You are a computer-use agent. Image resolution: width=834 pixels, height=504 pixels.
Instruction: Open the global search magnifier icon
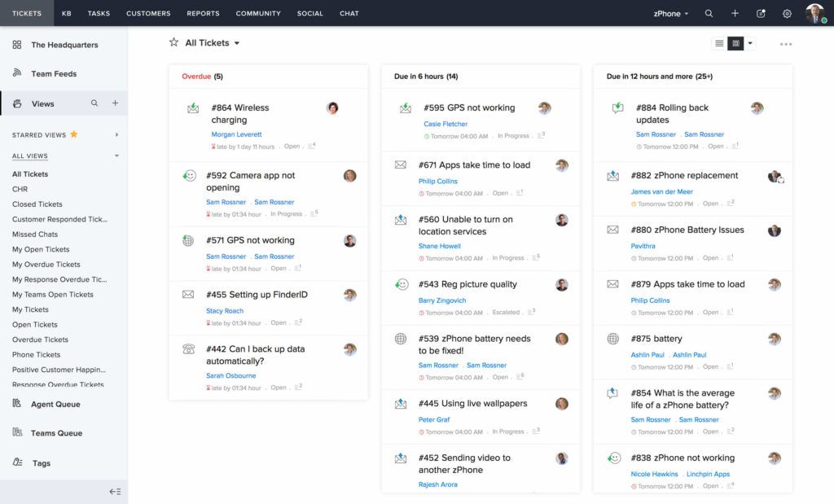709,13
